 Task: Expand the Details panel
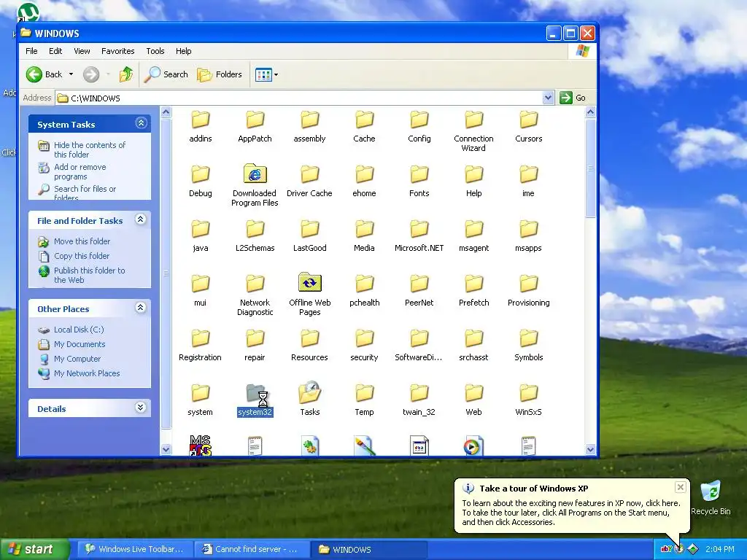click(x=140, y=408)
